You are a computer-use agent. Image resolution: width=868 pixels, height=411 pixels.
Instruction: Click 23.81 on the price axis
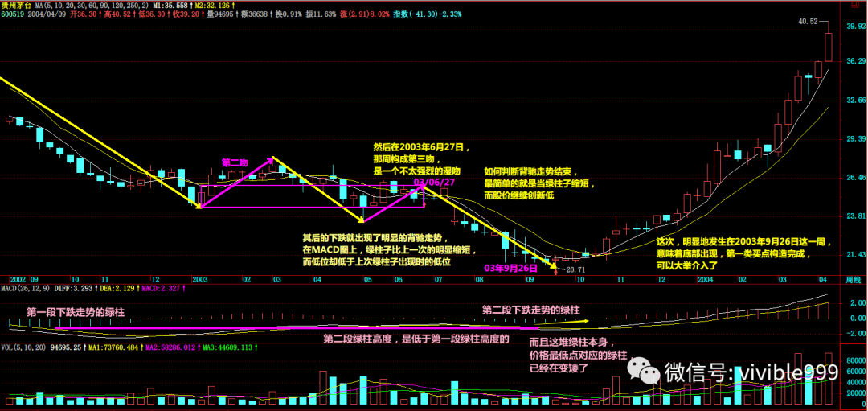click(855, 216)
